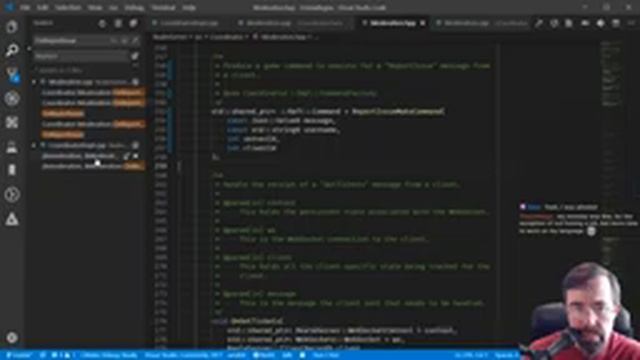Viewport: 640px width, 360px height.
Task: Open the Search view magnifier icon
Action: pyautogui.click(x=12, y=51)
